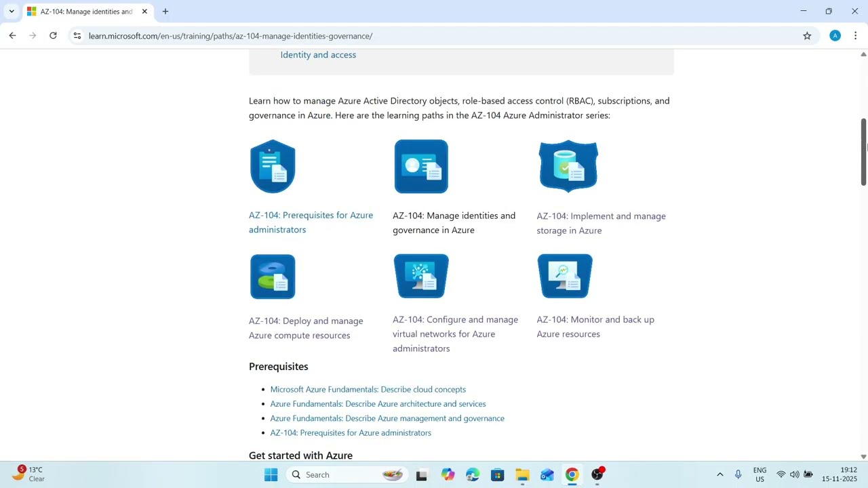
Task: Open Microsoft Edge from the taskbar
Action: (473, 474)
